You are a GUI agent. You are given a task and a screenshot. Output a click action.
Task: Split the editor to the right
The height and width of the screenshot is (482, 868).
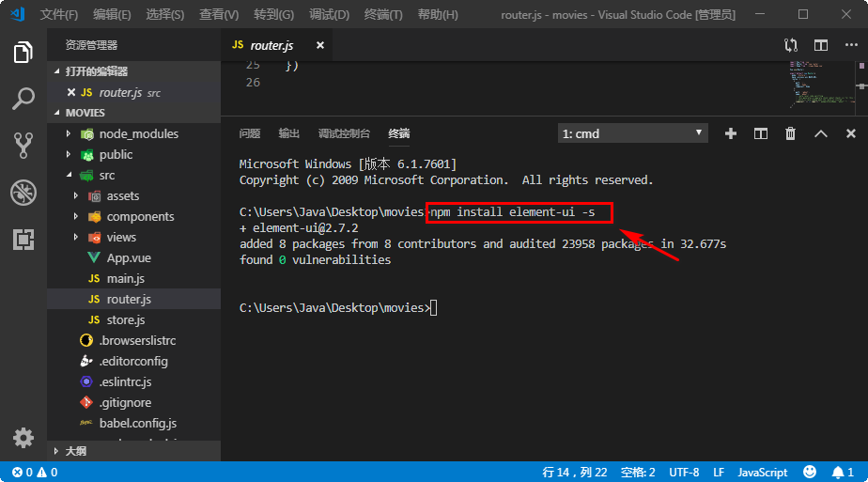[x=821, y=45]
